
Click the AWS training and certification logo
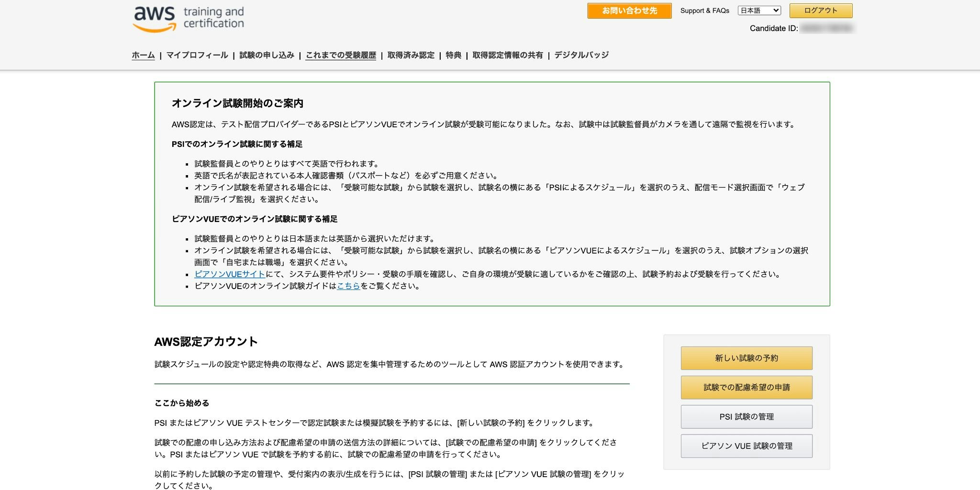click(x=189, y=19)
